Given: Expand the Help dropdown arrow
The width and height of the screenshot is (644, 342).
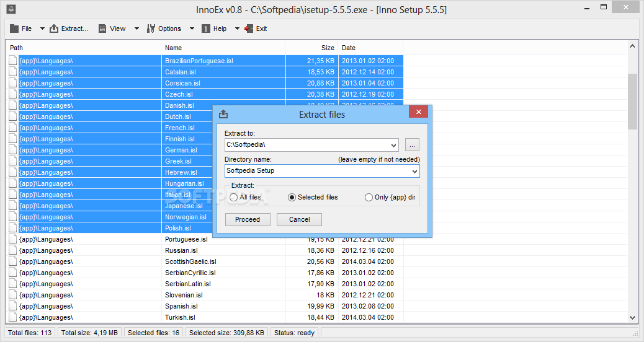Looking at the screenshot, I should click(x=237, y=28).
